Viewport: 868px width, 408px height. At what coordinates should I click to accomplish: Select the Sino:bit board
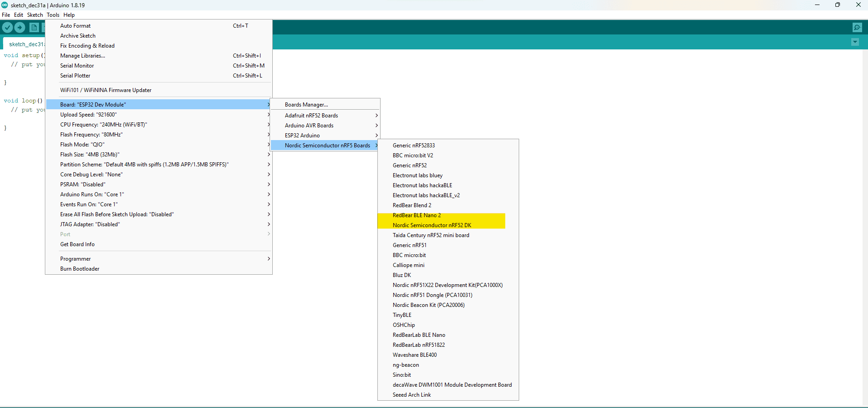(448, 375)
